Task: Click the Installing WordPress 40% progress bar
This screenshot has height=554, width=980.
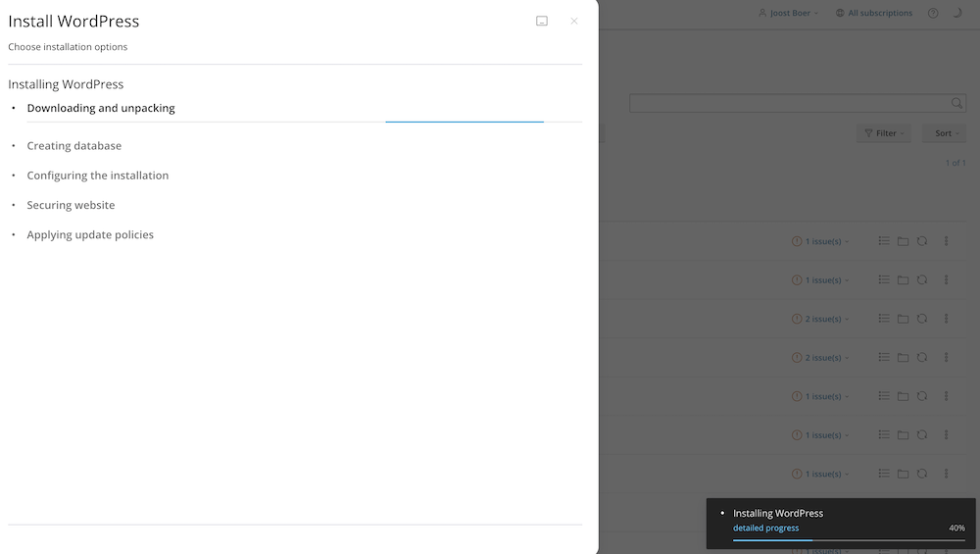Action: coord(849,539)
